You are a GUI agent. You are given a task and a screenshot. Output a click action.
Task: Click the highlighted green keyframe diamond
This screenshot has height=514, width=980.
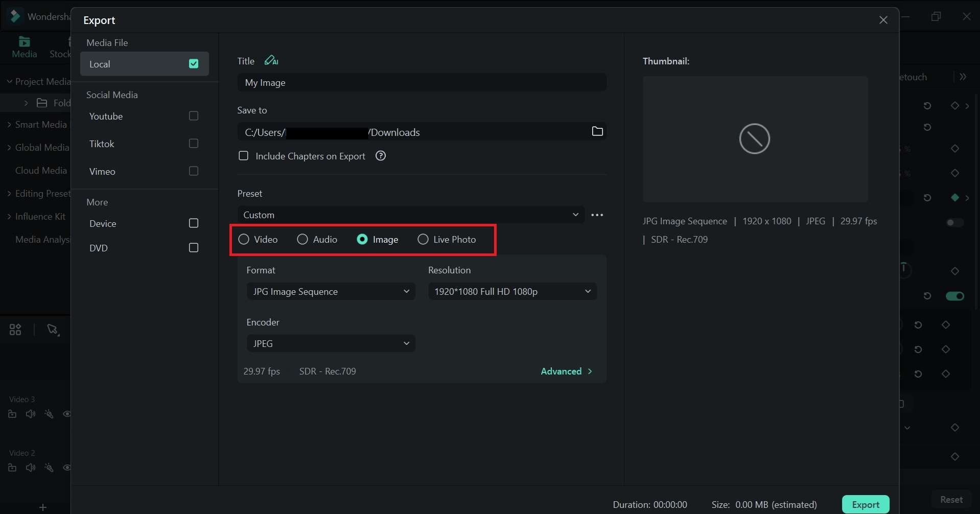(x=954, y=198)
